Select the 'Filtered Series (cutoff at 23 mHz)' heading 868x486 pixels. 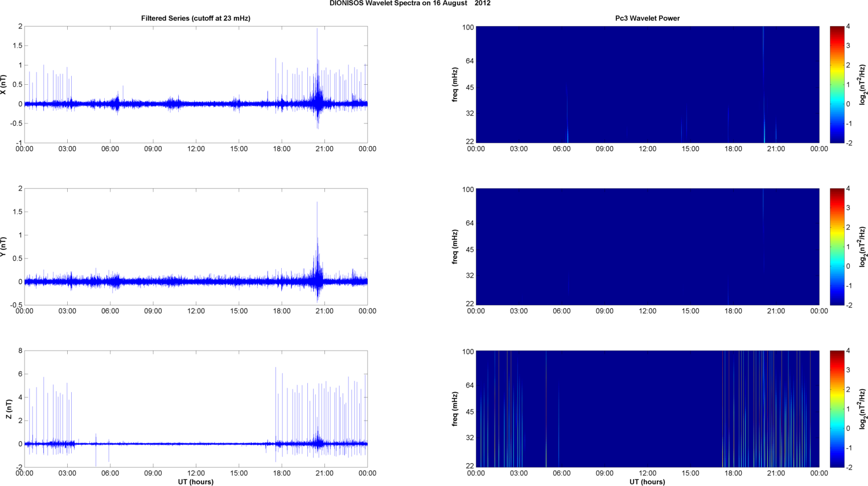(196, 18)
